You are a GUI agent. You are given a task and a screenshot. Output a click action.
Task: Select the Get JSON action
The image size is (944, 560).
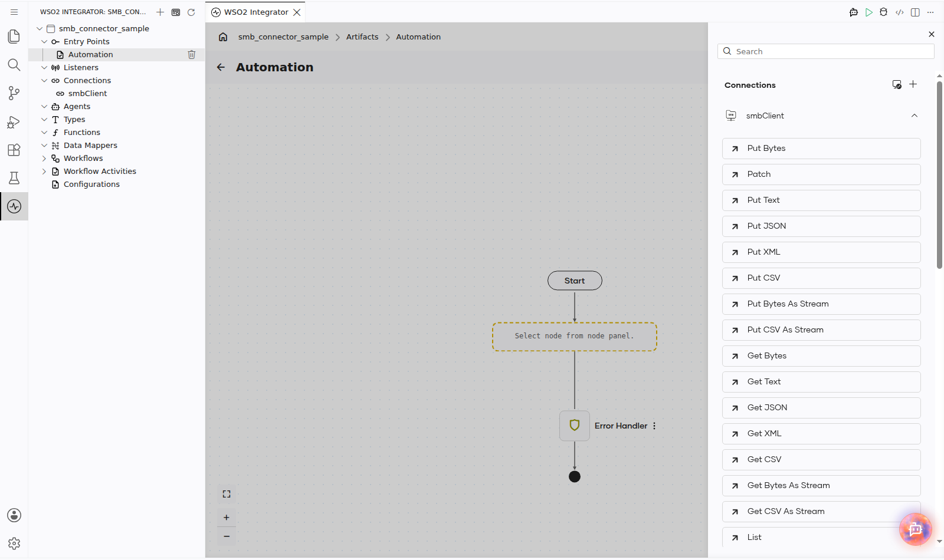[x=821, y=408]
